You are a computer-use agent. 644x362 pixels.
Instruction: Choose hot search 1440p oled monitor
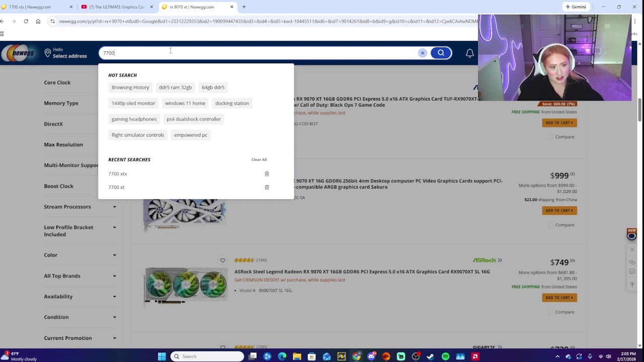[x=133, y=104]
